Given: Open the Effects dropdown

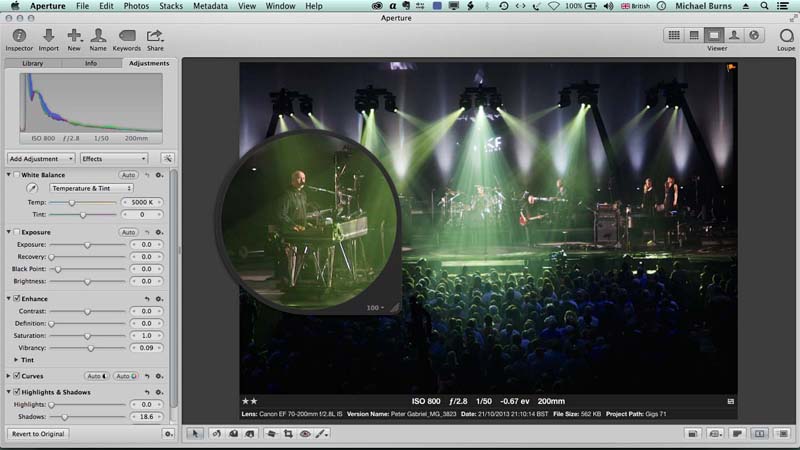Looking at the screenshot, I should click(x=114, y=159).
